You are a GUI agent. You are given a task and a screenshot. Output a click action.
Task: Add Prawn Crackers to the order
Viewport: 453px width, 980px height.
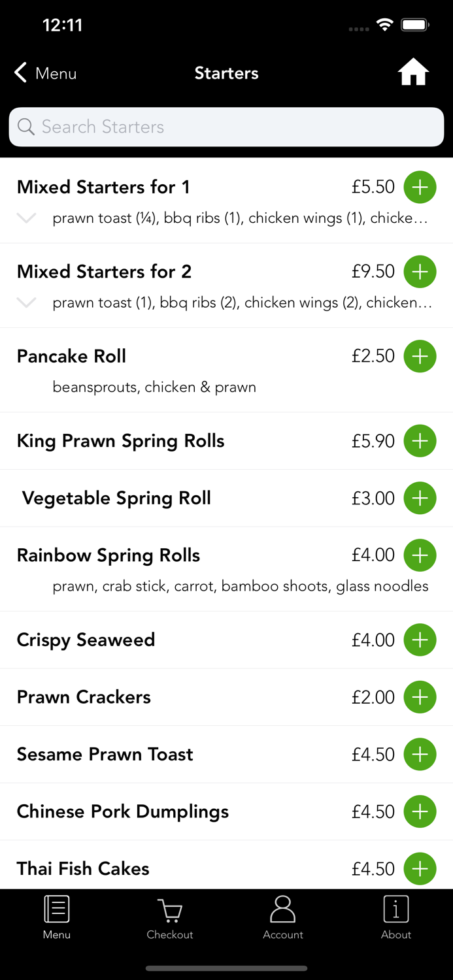coord(420,697)
